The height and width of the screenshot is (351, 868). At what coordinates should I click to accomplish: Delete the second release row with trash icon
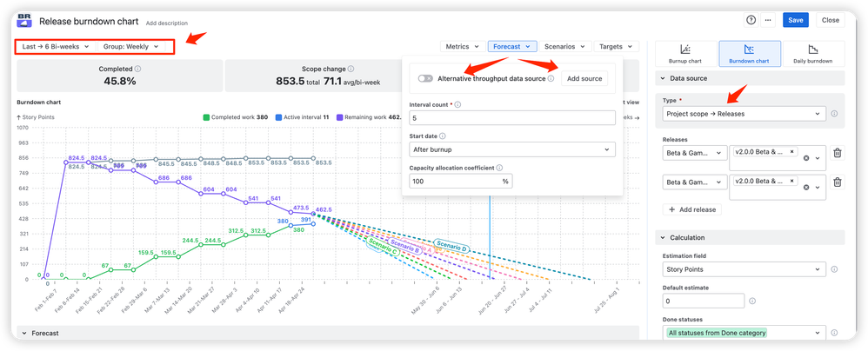click(838, 182)
